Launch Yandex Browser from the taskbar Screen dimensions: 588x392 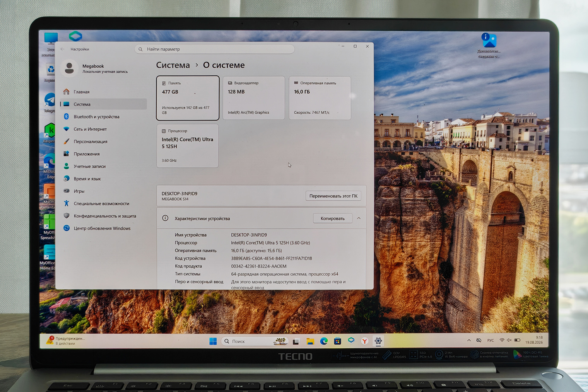[x=364, y=341]
